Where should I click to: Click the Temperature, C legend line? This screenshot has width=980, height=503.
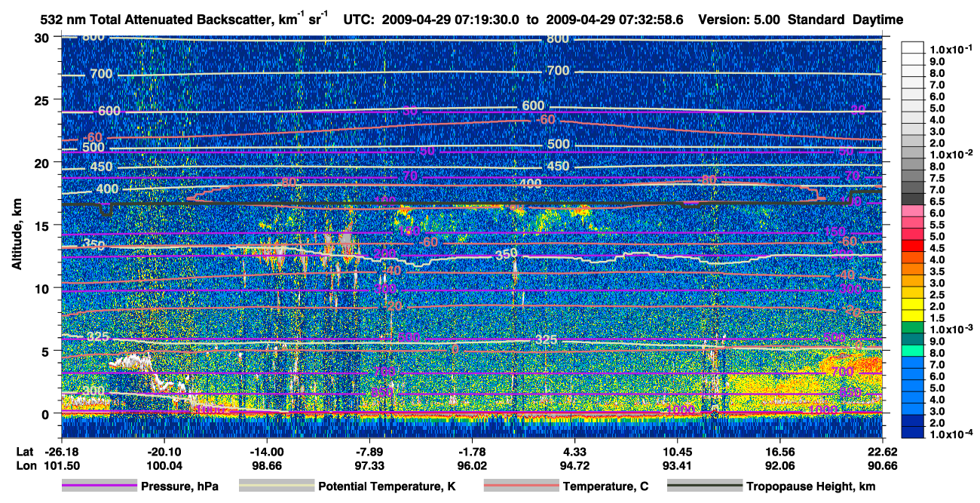tap(521, 486)
